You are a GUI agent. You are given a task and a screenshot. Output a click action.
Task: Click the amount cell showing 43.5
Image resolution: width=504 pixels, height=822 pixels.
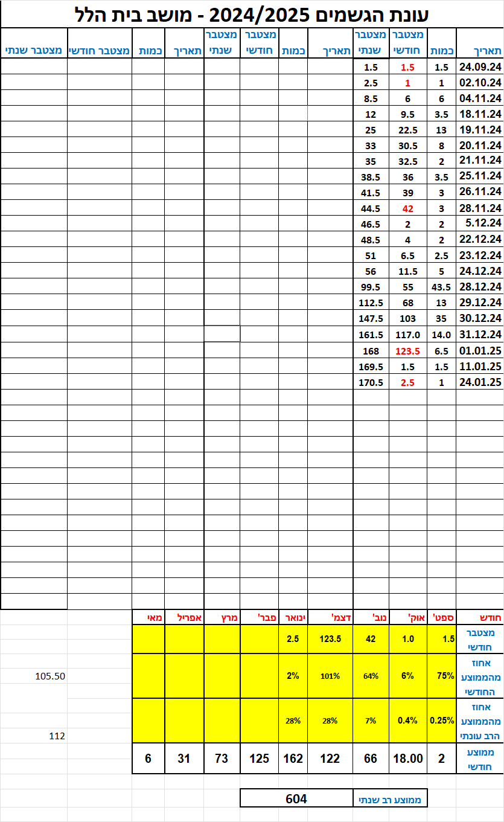pyautogui.click(x=441, y=287)
